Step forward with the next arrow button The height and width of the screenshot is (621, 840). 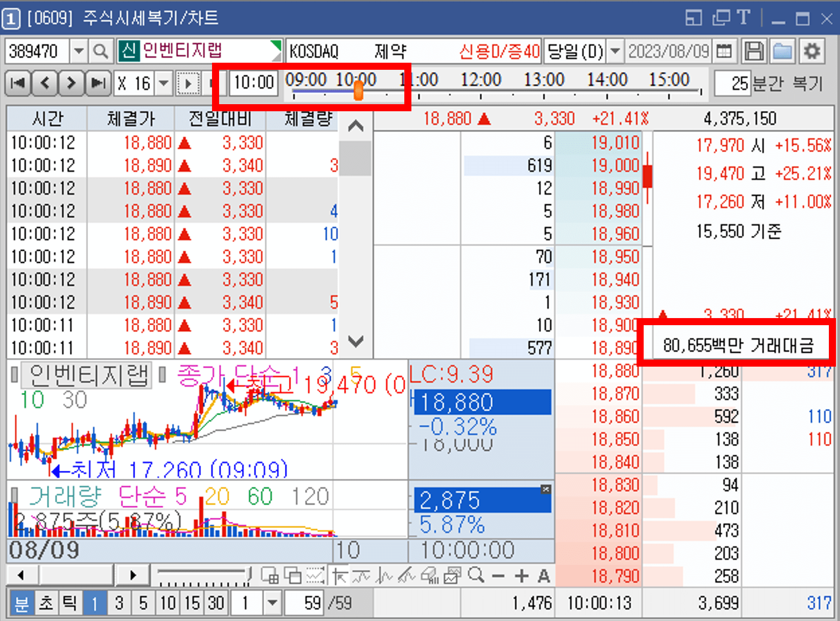click(x=71, y=82)
